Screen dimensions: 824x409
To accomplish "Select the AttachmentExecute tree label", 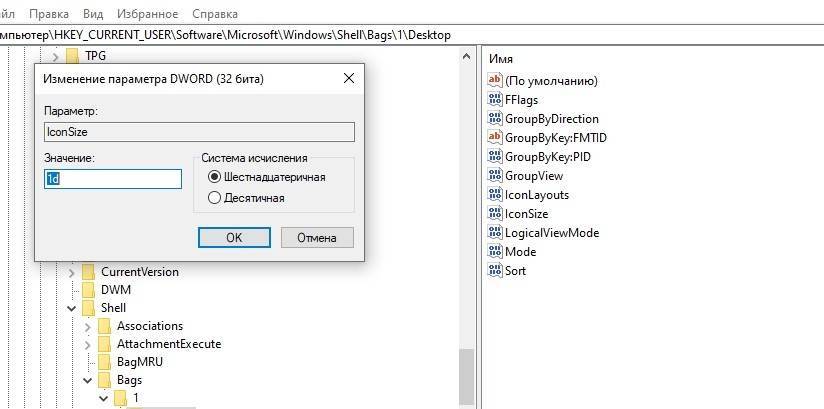I will pos(169,344).
